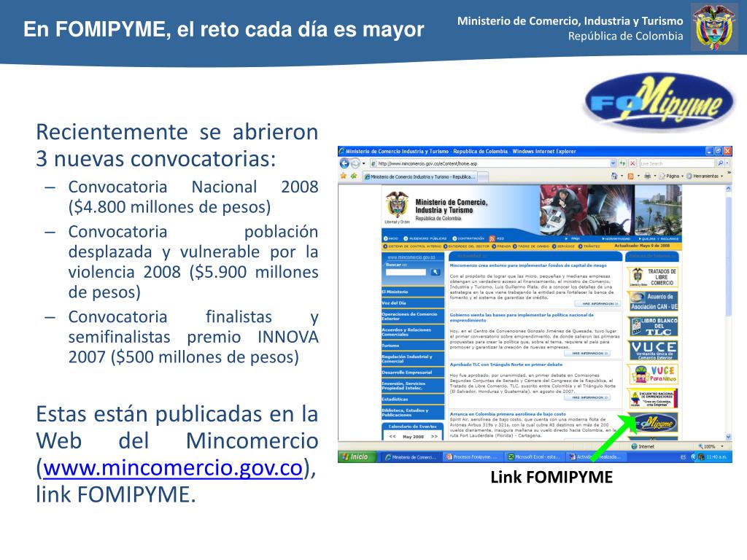This screenshot has height=560, width=747.
Task: Go to previous month in Calendario de Eventos
Action: click(392, 436)
